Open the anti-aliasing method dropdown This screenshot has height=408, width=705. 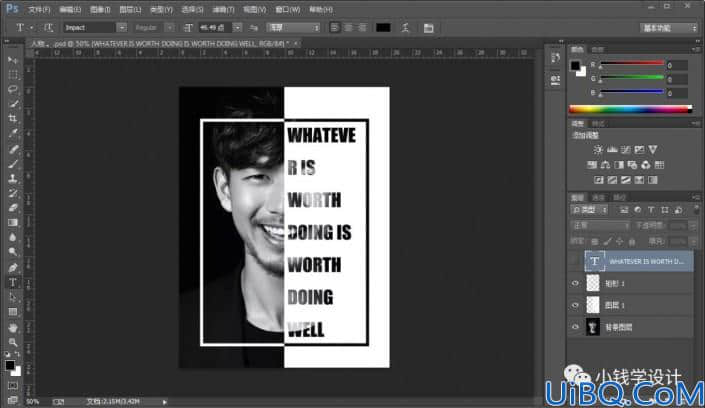coord(294,28)
